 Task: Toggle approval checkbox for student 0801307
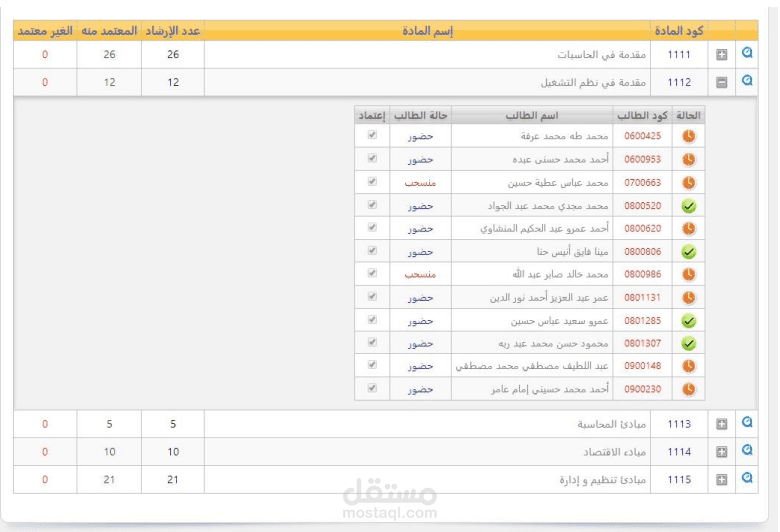pos(372,342)
